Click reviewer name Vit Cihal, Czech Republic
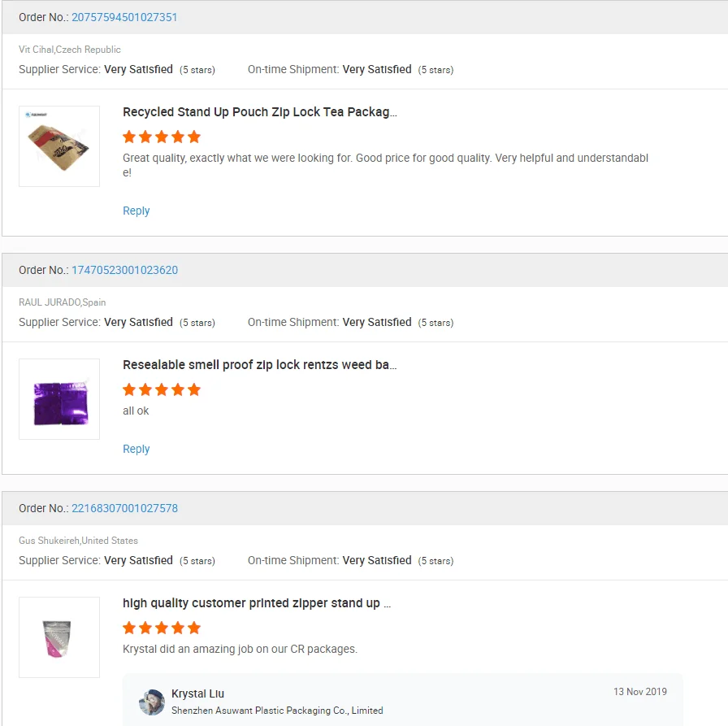The width and height of the screenshot is (728, 726). (x=70, y=50)
